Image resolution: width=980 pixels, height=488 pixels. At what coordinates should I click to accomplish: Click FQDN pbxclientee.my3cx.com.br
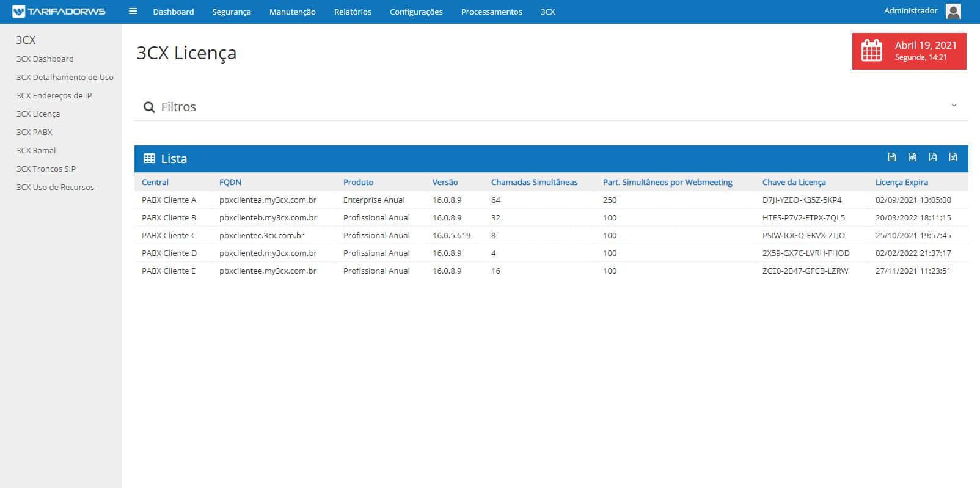coord(268,271)
